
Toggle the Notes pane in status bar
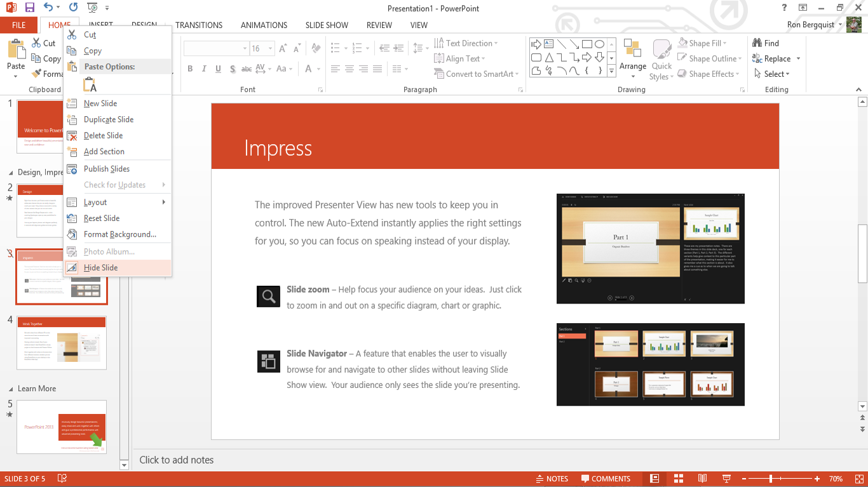(552, 479)
